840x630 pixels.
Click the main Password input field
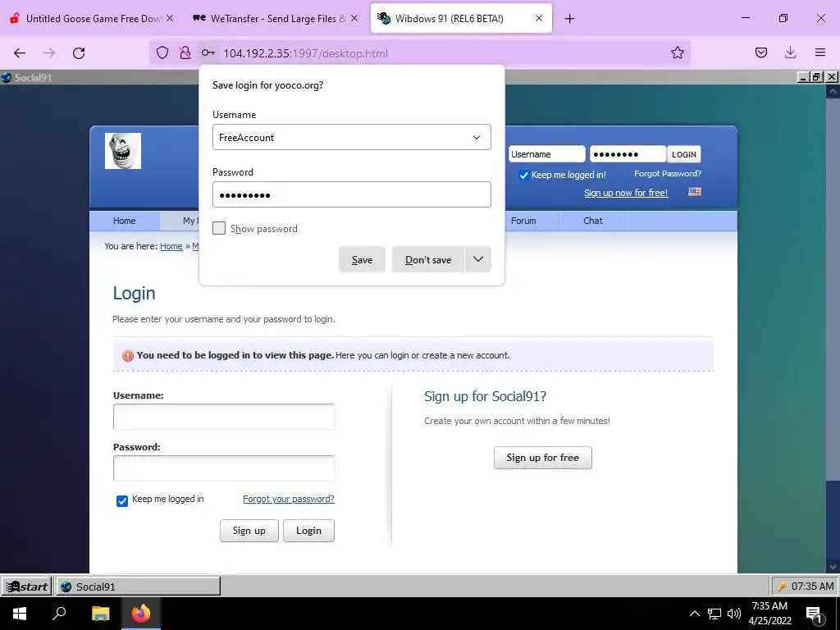224,468
